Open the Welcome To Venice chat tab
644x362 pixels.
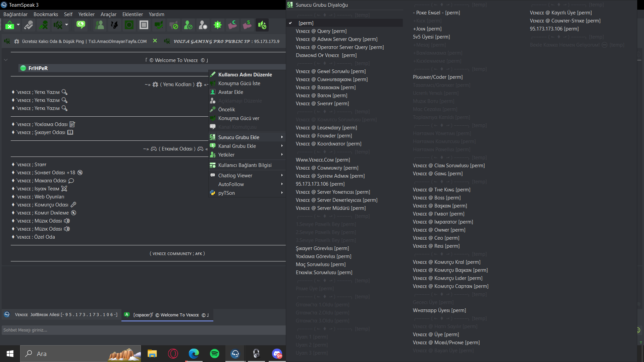(x=167, y=315)
